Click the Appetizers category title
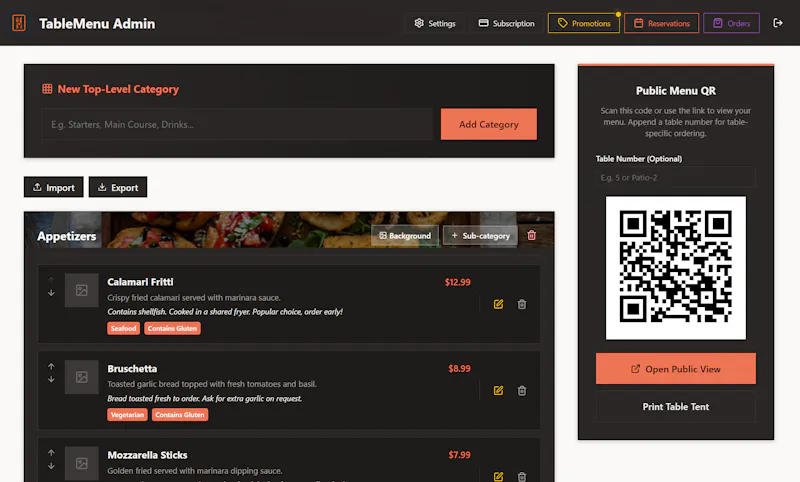This screenshot has width=800, height=482. pyautogui.click(x=67, y=236)
